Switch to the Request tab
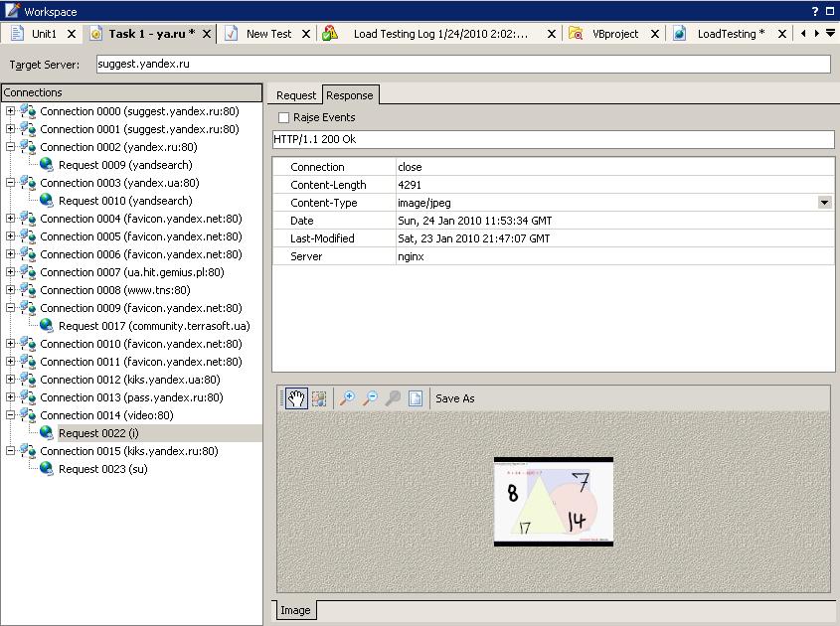The width and height of the screenshot is (840, 626). pos(295,95)
